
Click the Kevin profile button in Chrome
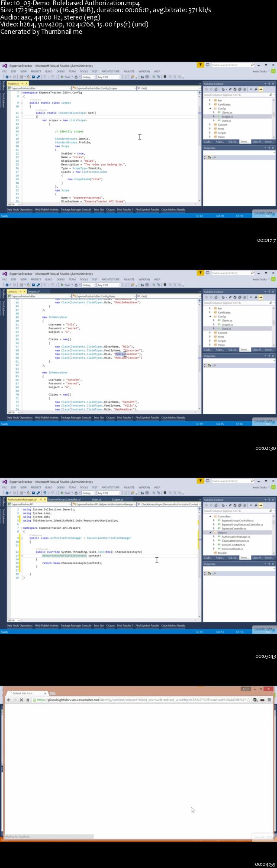(246, 689)
